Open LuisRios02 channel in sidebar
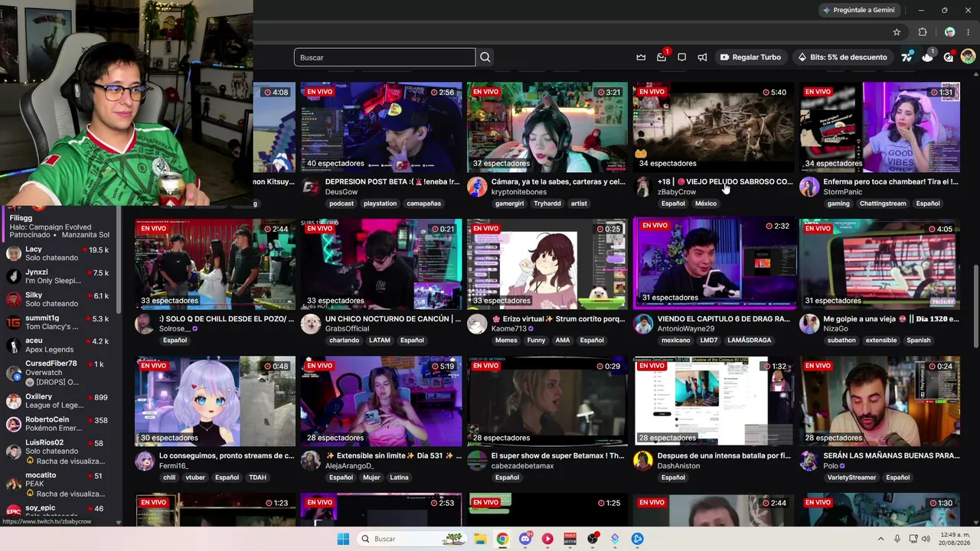Viewport: 980px width, 551px height. (x=58, y=452)
